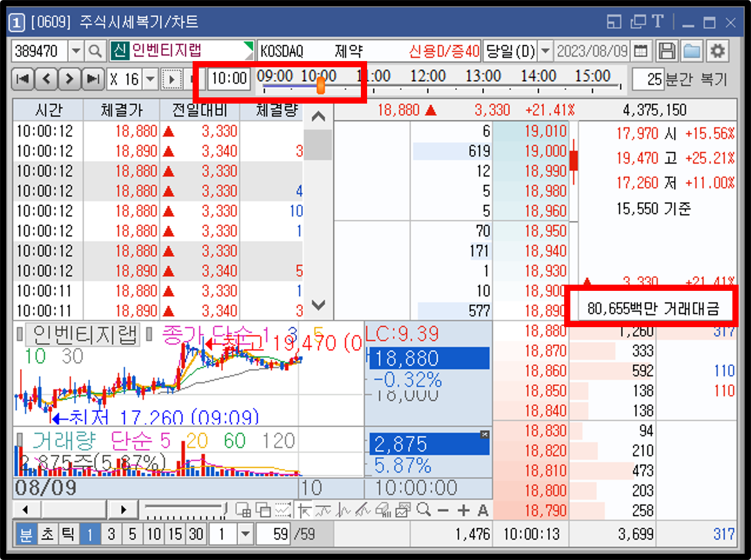Switch to '초' seconds chart mode

coord(47,534)
